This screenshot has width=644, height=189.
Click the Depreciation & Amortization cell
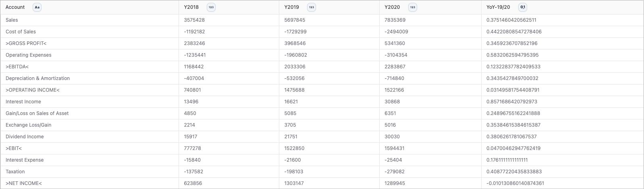coord(89,78)
